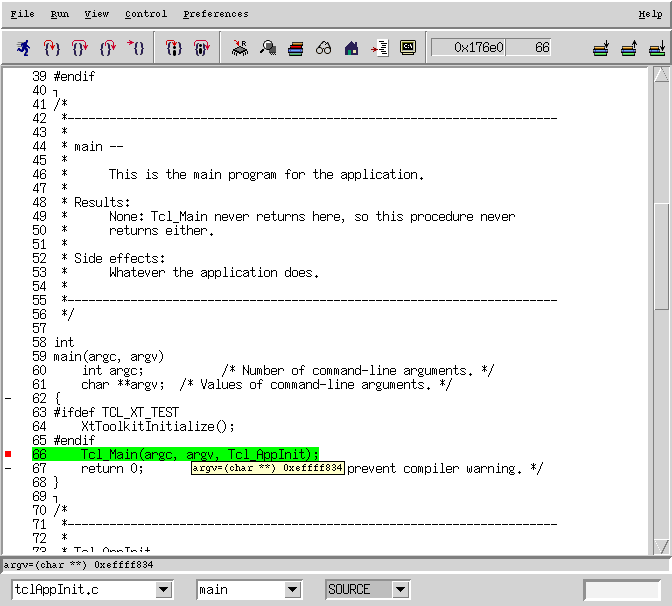672x606 pixels.
Task: Remove the red breakpoint at line 66
Action: tap(9, 455)
